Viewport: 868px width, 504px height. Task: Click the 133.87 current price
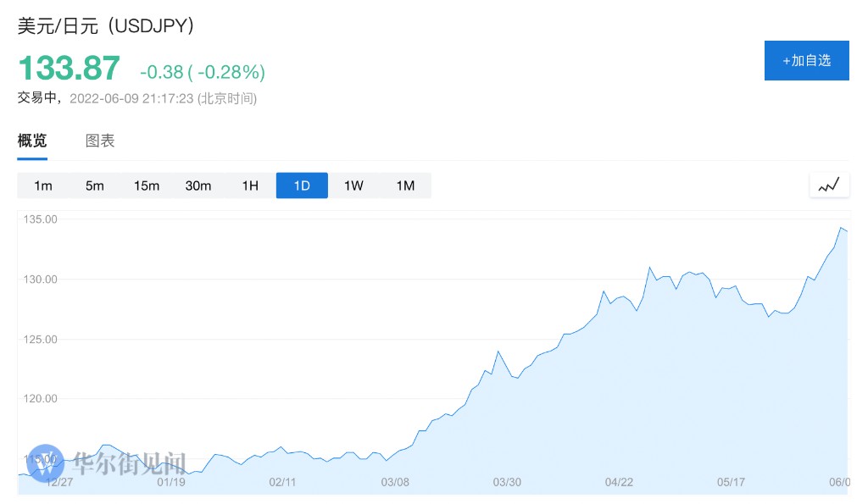70,69
